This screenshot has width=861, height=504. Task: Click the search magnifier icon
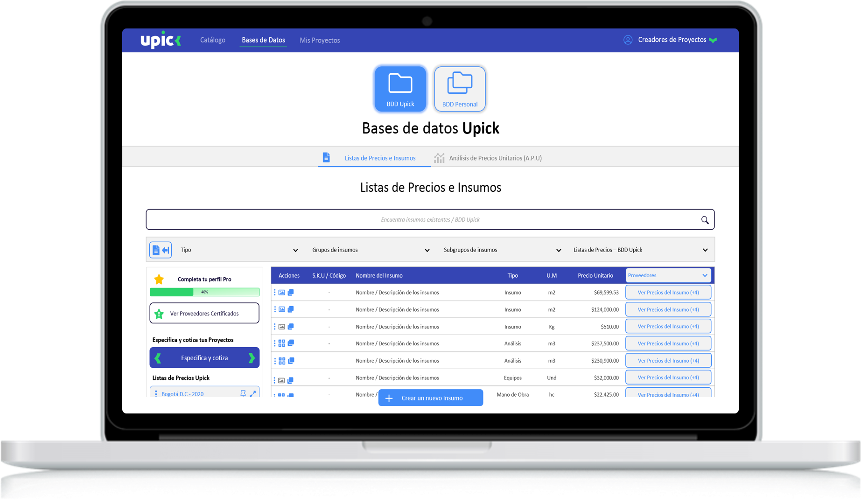click(705, 220)
